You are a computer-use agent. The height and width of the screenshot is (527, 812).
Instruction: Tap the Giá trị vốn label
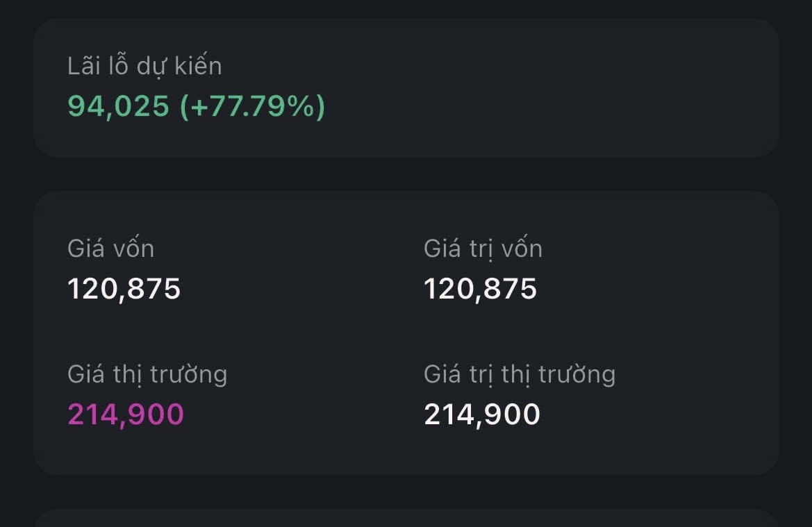(x=483, y=249)
